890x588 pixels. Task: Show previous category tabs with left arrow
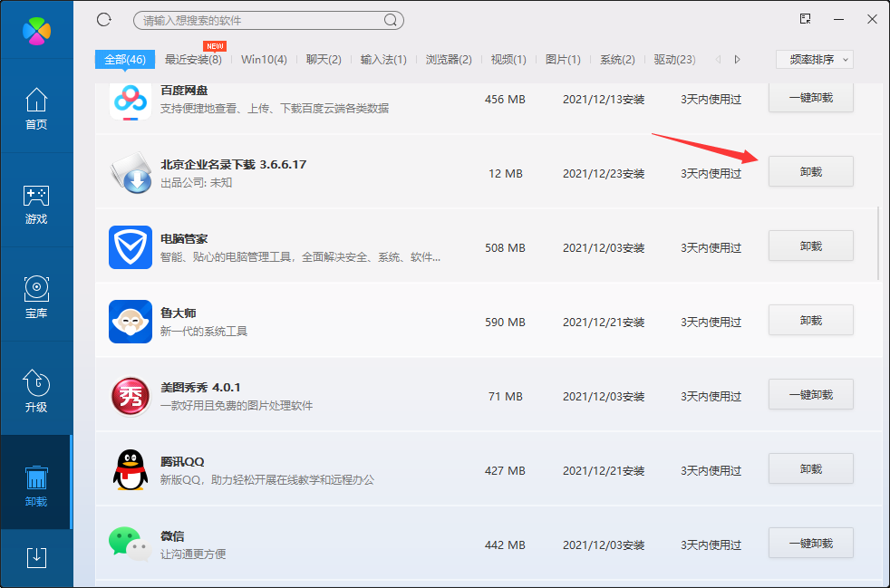pyautogui.click(x=718, y=60)
